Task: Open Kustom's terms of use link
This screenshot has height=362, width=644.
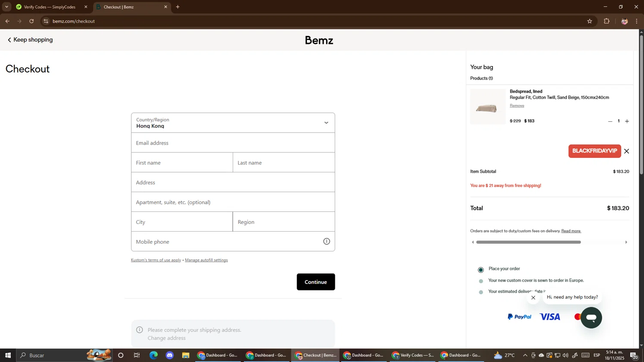Action: point(156,260)
